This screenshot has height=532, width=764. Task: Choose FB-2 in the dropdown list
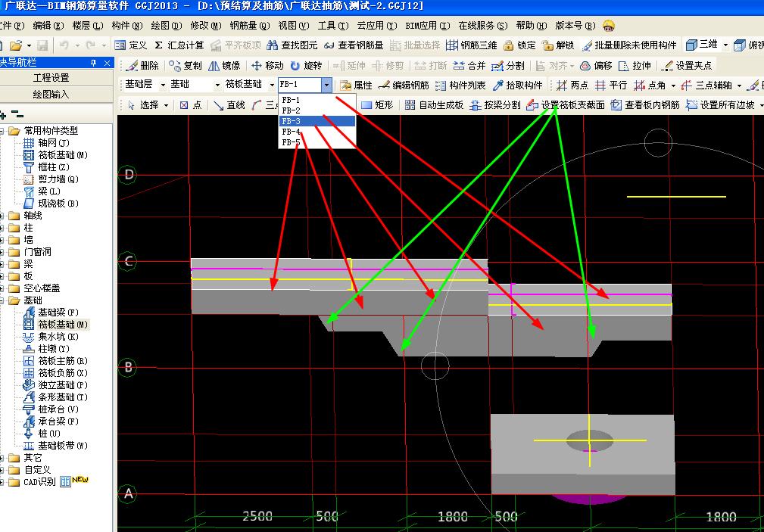pos(317,110)
